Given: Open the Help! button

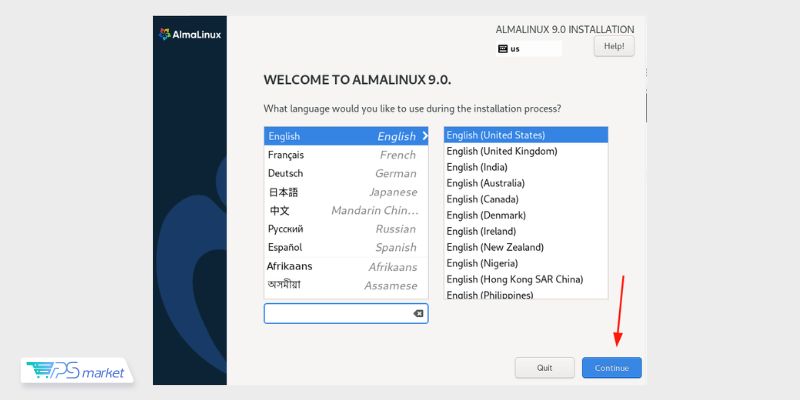Looking at the screenshot, I should [x=614, y=46].
